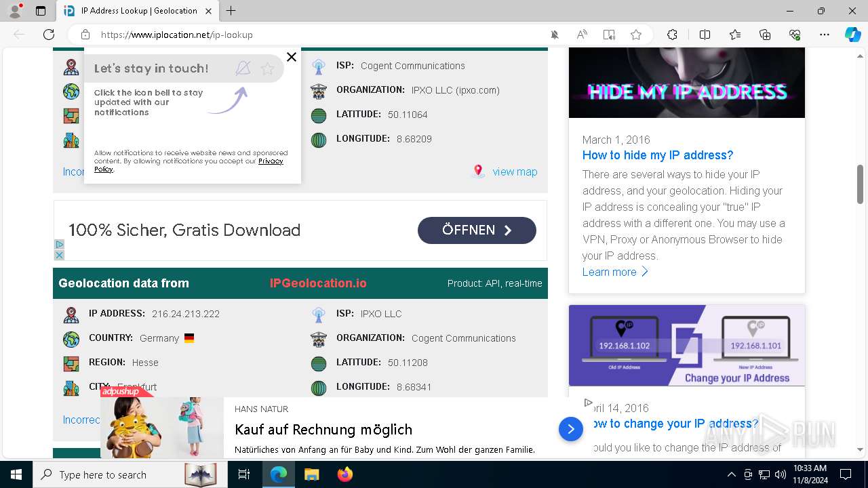Open browser Extensions puzzle icon
Viewport: 868px width, 488px height.
pyautogui.click(x=672, y=35)
